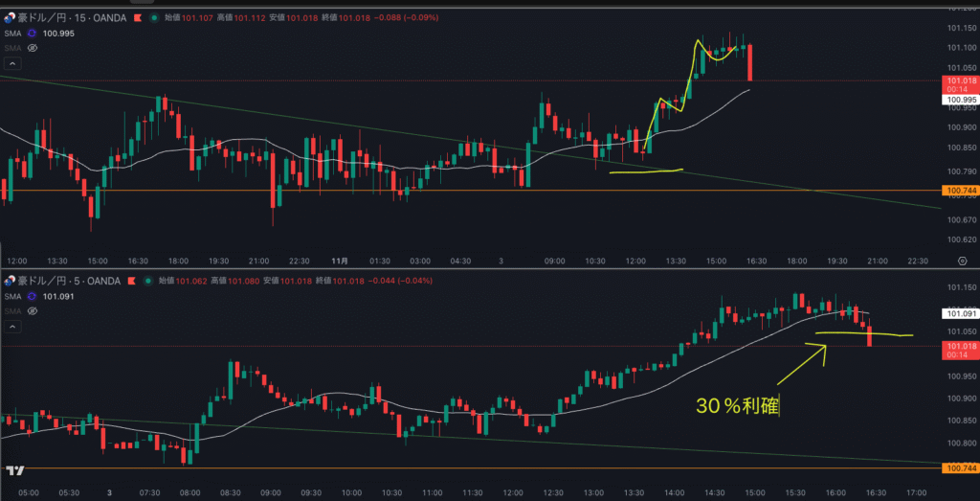Click the 101.018 current price label in bottom chart
980x501 pixels.
click(960, 346)
